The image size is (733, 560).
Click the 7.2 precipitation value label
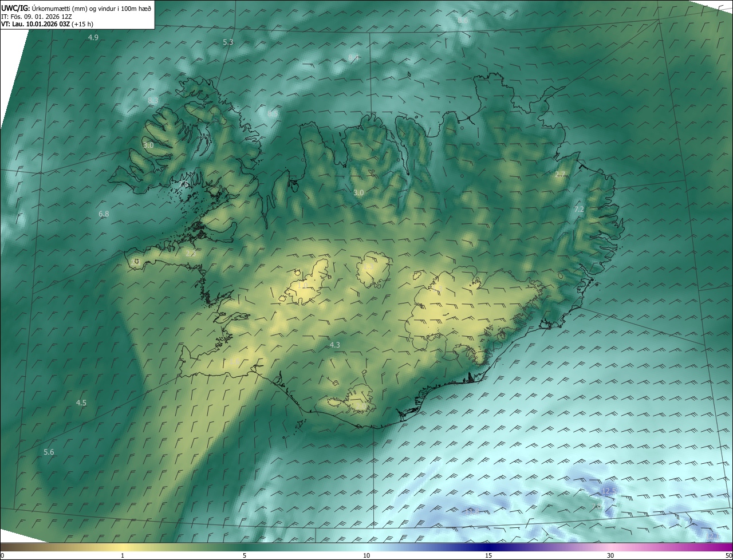point(579,210)
